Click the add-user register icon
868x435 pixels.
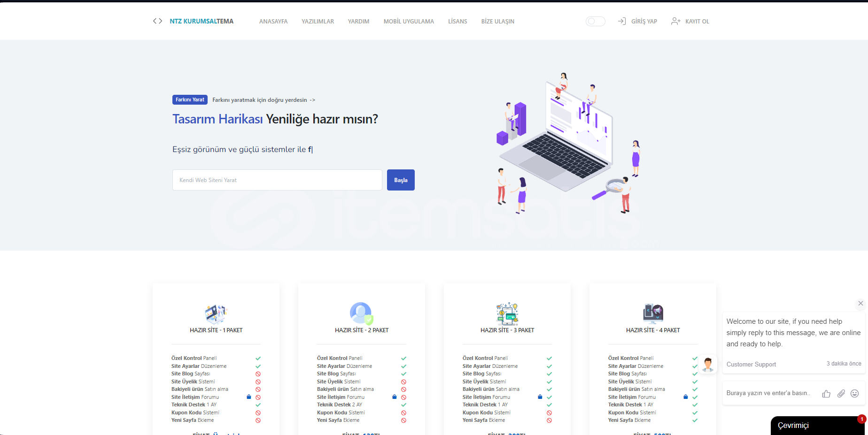pyautogui.click(x=676, y=21)
